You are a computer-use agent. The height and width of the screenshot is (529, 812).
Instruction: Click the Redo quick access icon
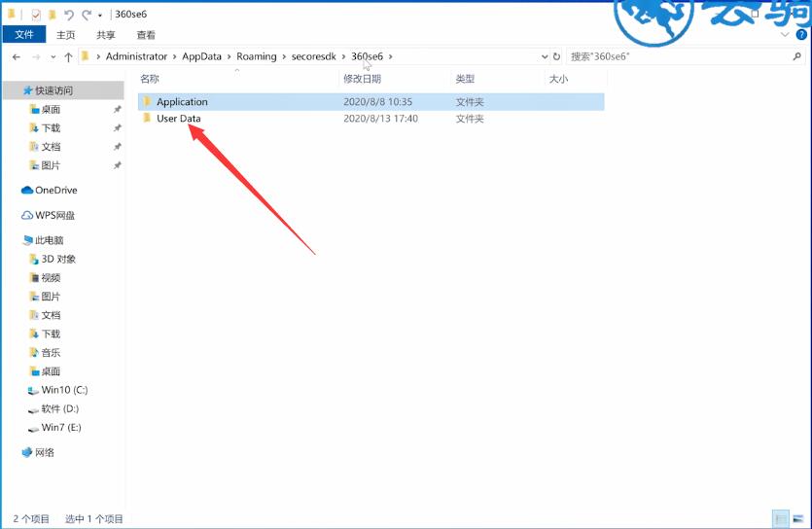pos(87,15)
